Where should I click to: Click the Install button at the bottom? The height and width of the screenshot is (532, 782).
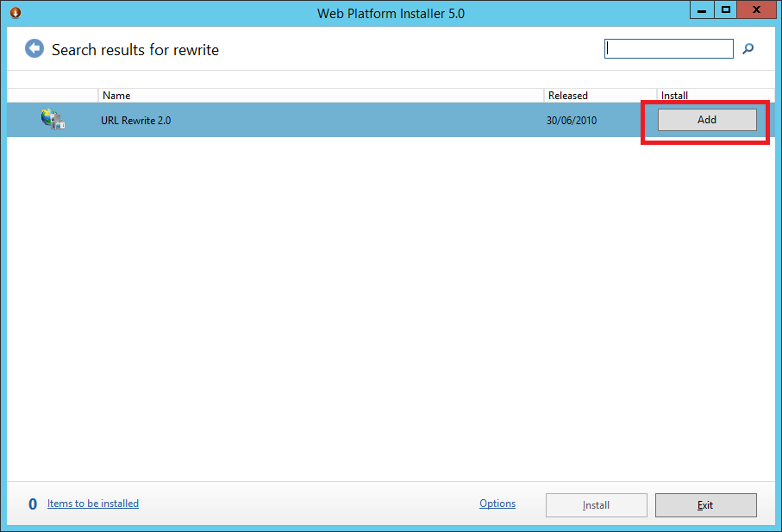point(596,505)
